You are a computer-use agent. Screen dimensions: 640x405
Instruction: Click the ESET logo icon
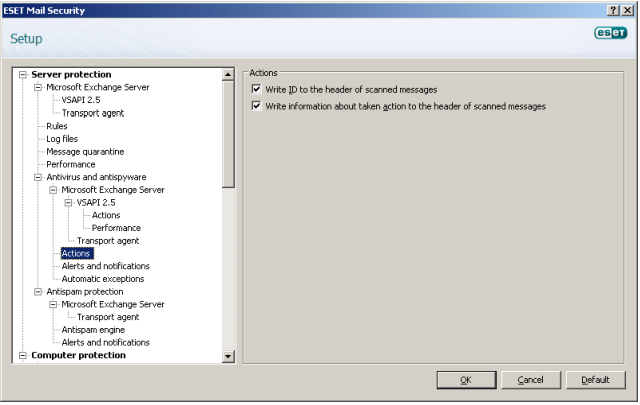coord(611,33)
